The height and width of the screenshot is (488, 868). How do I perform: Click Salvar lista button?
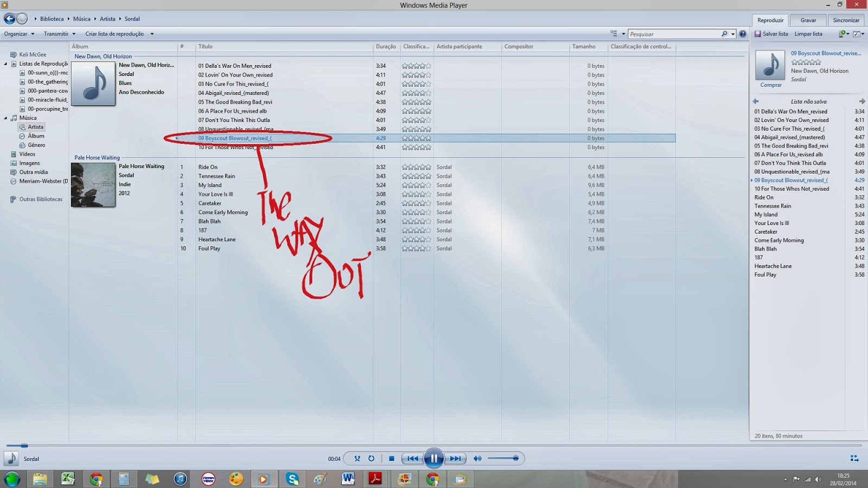[x=771, y=34]
